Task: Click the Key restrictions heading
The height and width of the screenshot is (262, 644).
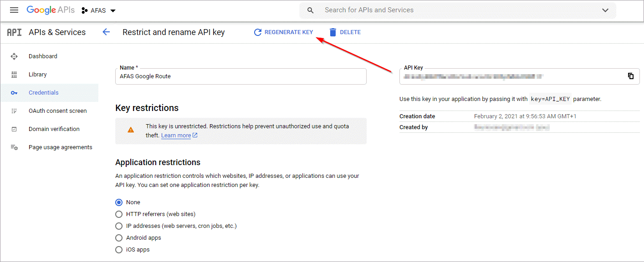Action: 147,108
